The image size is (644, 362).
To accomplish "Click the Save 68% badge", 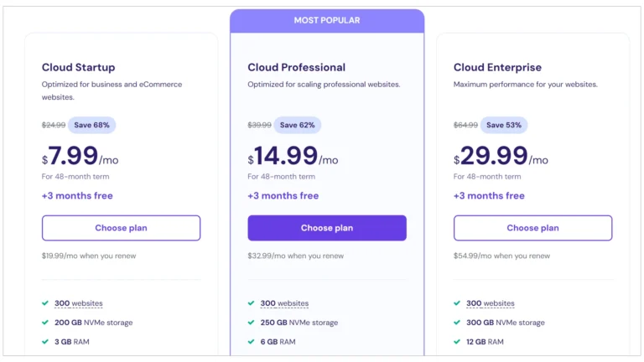I will [x=91, y=125].
